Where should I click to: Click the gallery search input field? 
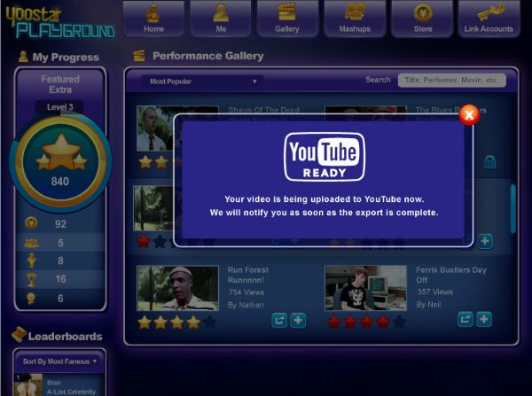(x=452, y=80)
